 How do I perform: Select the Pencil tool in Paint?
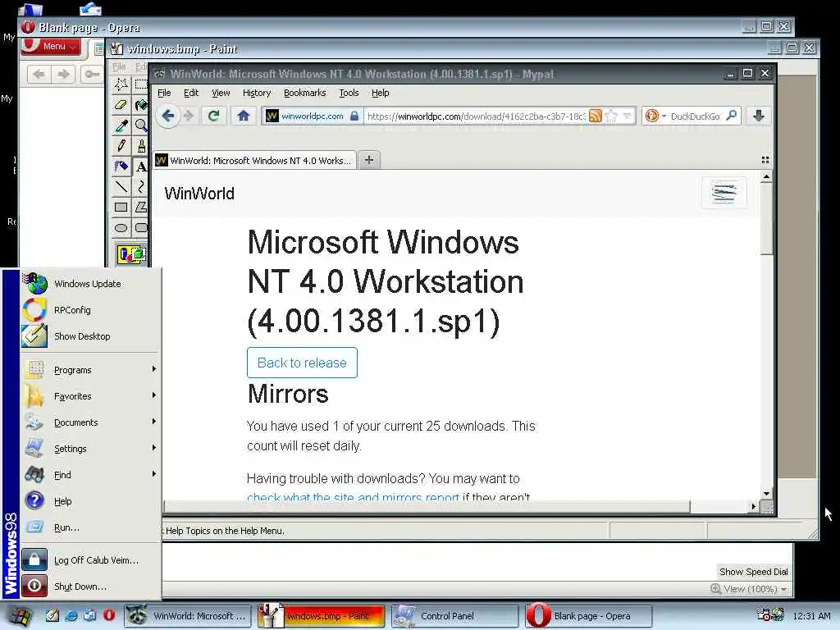tap(121, 146)
